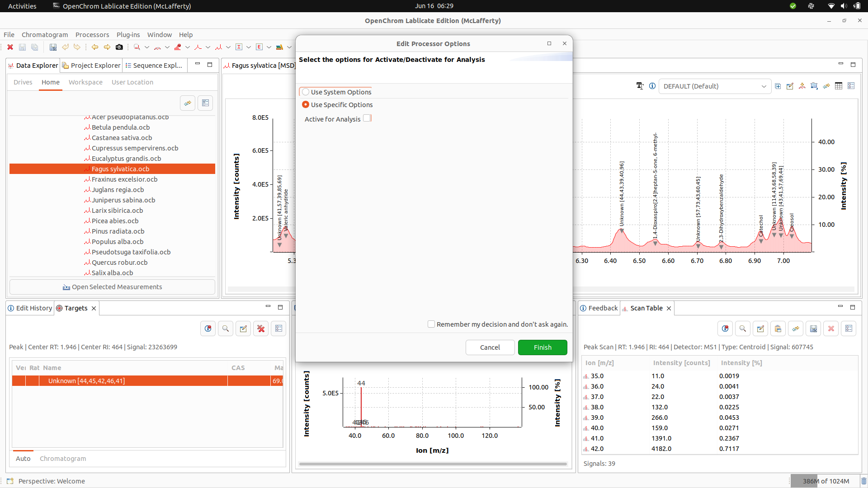Click the save icon in Scan Table toolbar
The height and width of the screenshot is (488, 868).
pyautogui.click(x=813, y=328)
